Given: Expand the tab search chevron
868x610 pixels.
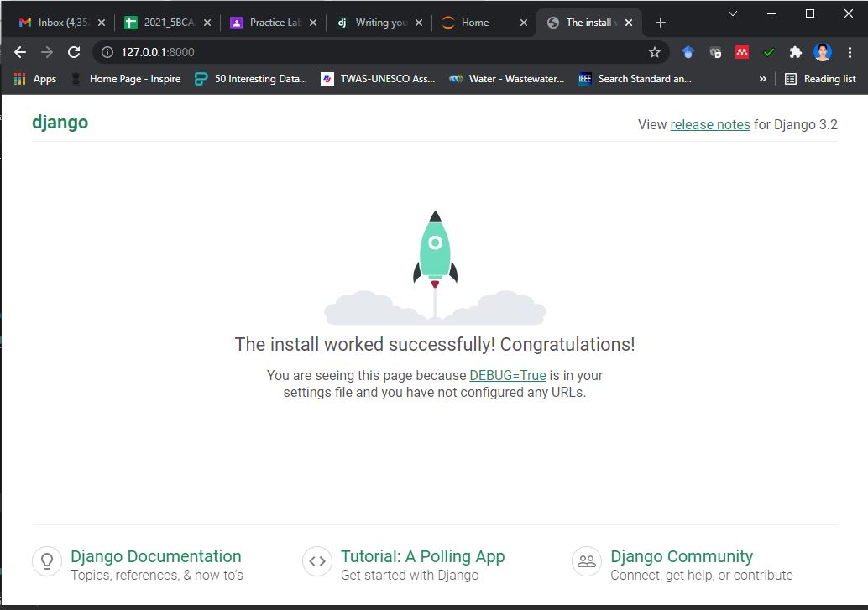Looking at the screenshot, I should (x=732, y=13).
